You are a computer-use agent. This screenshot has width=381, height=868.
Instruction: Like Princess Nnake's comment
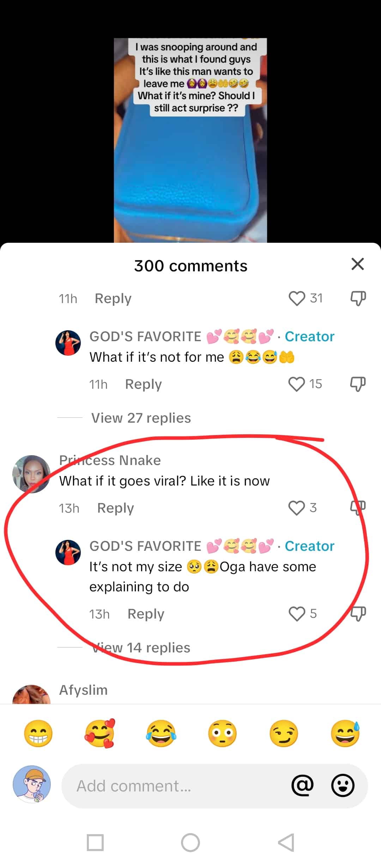pyautogui.click(x=296, y=508)
